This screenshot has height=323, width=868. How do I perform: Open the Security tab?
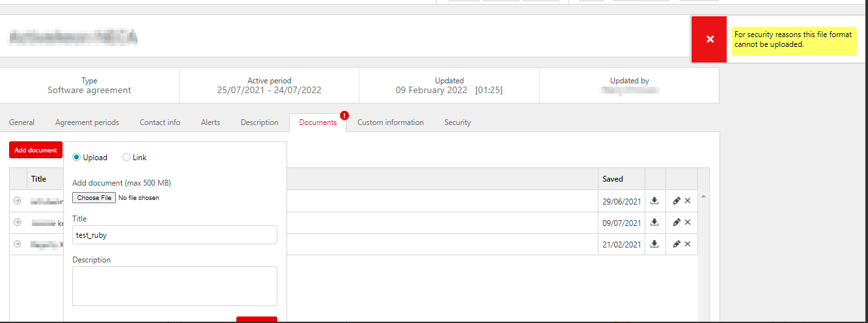(x=458, y=122)
